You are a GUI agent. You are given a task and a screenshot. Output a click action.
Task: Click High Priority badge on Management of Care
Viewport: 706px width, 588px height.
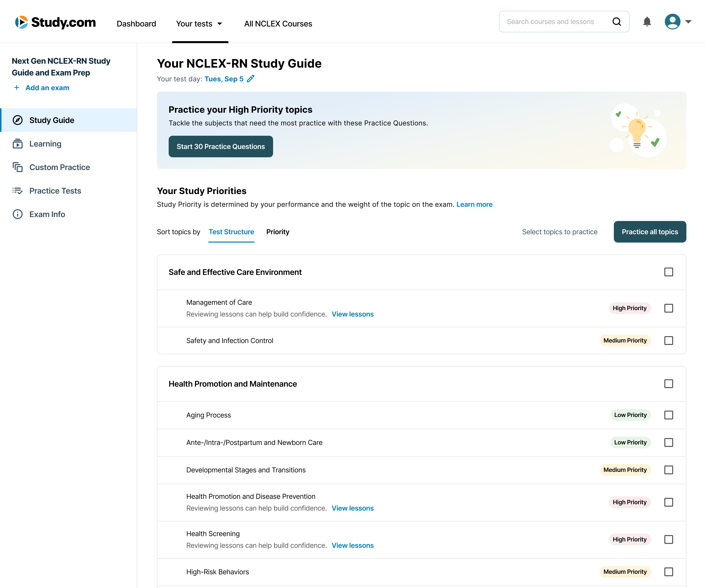click(x=630, y=308)
